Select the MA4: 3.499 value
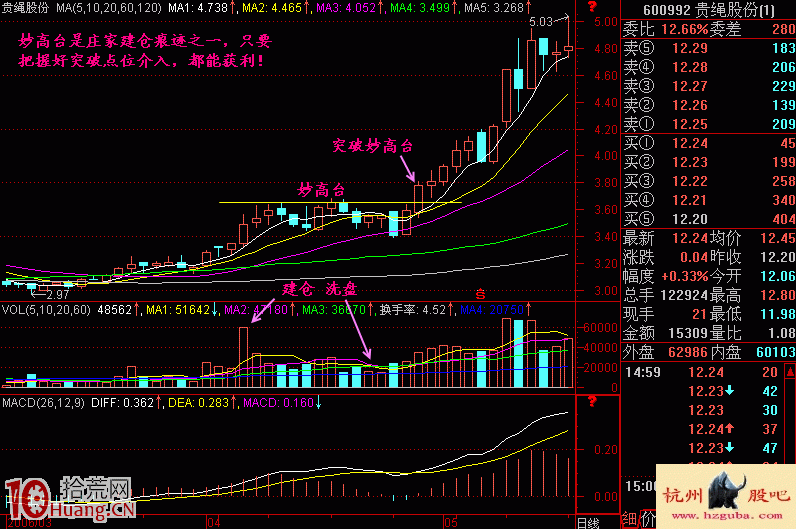This screenshot has width=796, height=529. (420, 8)
